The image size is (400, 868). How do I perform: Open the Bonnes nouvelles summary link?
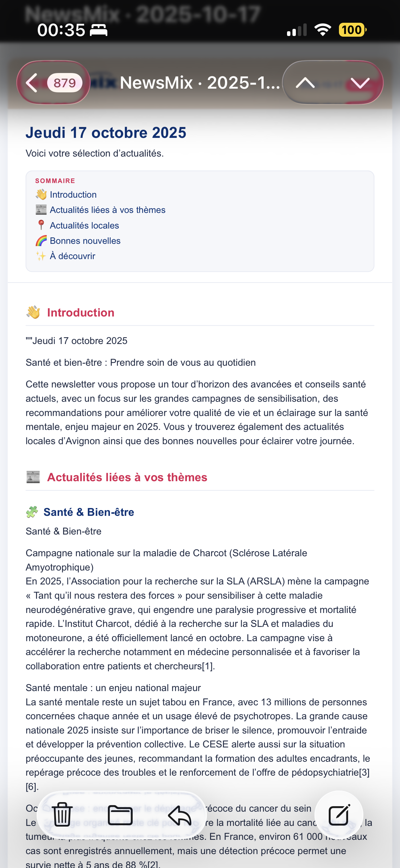[x=85, y=240]
